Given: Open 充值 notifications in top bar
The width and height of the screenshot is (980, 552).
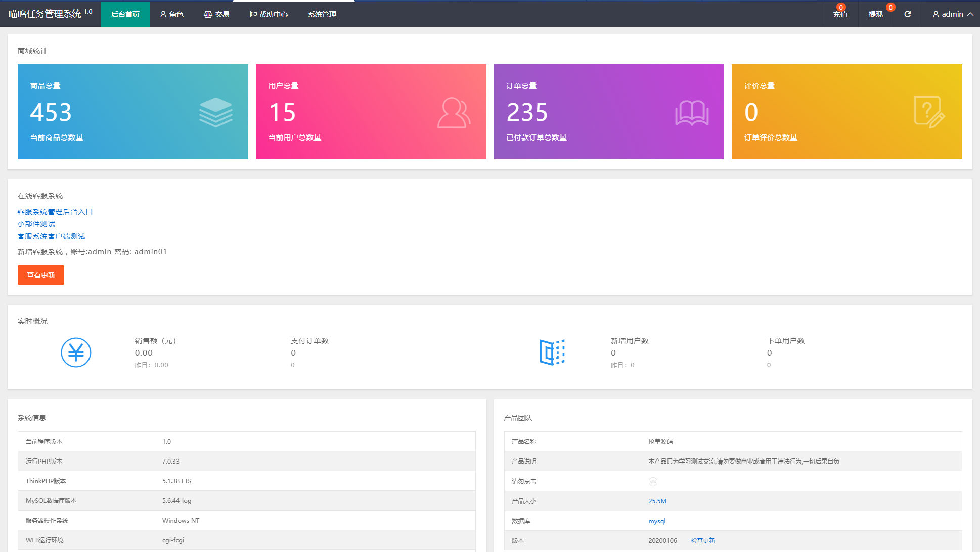Looking at the screenshot, I should [x=840, y=14].
